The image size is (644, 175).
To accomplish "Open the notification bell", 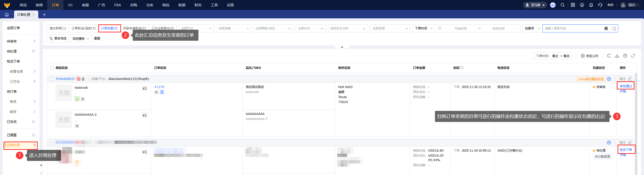I will (x=591, y=5).
